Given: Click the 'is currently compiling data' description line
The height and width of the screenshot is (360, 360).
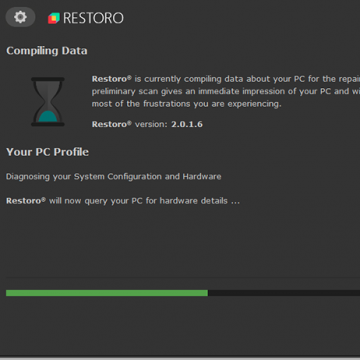Looking at the screenshot, I should coord(226,79).
